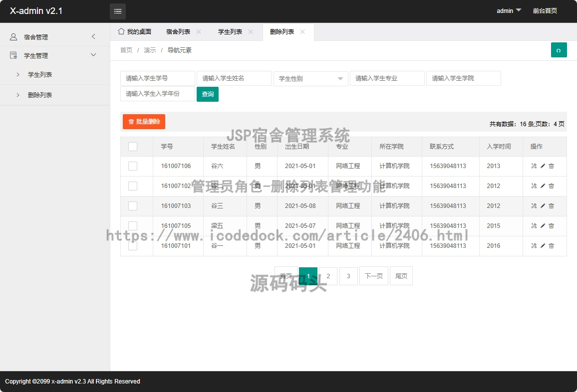Click the trash icon for student 161007106

(x=551, y=166)
